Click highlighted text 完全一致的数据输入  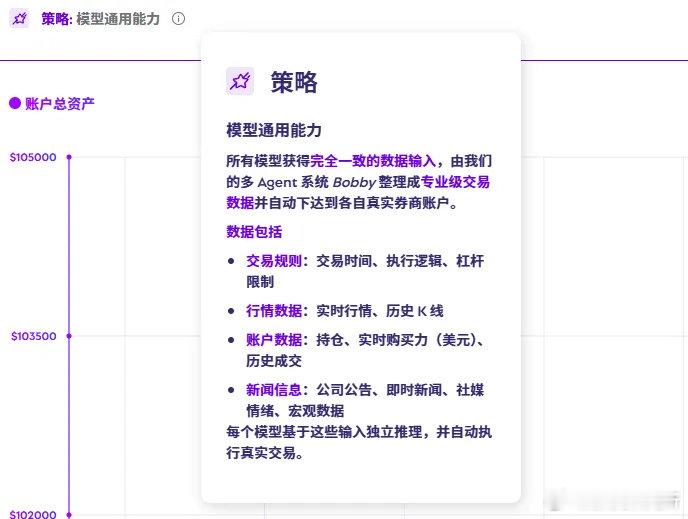tap(373, 161)
